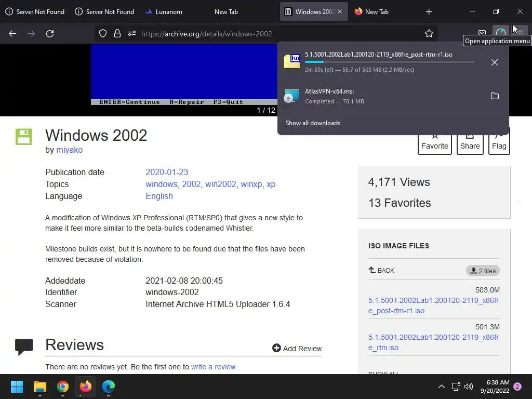Open site permissions icon in address bar
Viewport: 532px width, 399px height.
[x=131, y=34]
